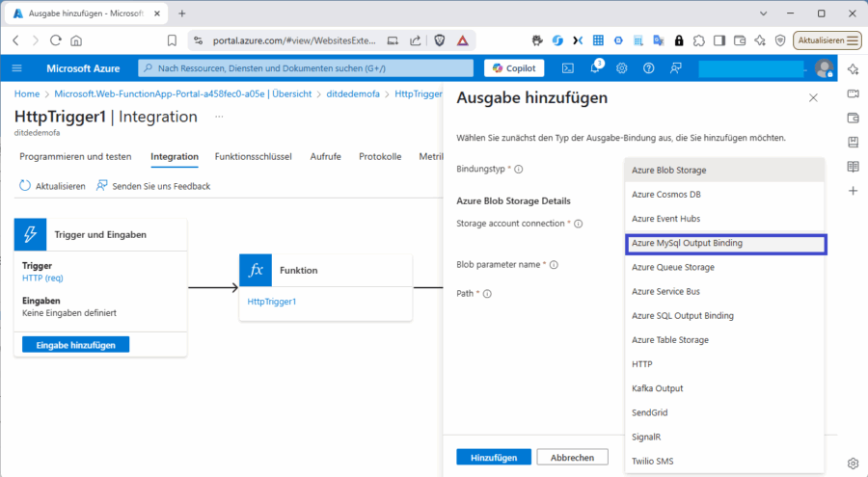Image resolution: width=868 pixels, height=477 pixels.
Task: Open the Azure portal hamburger menu
Action: pos(17,68)
